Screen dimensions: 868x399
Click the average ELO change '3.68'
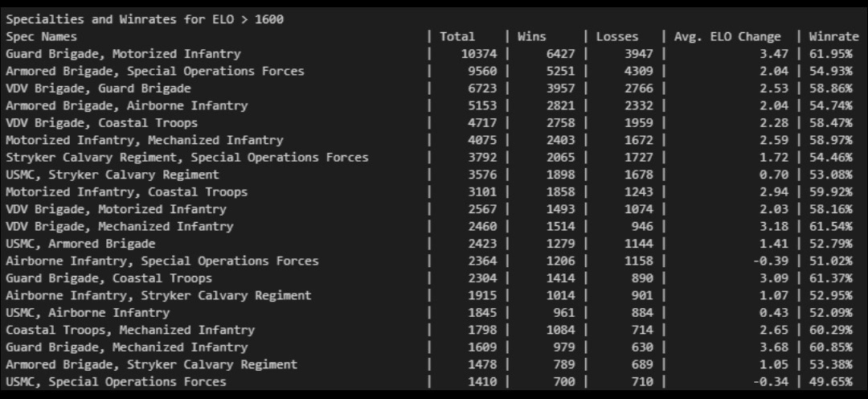pyautogui.click(x=774, y=347)
